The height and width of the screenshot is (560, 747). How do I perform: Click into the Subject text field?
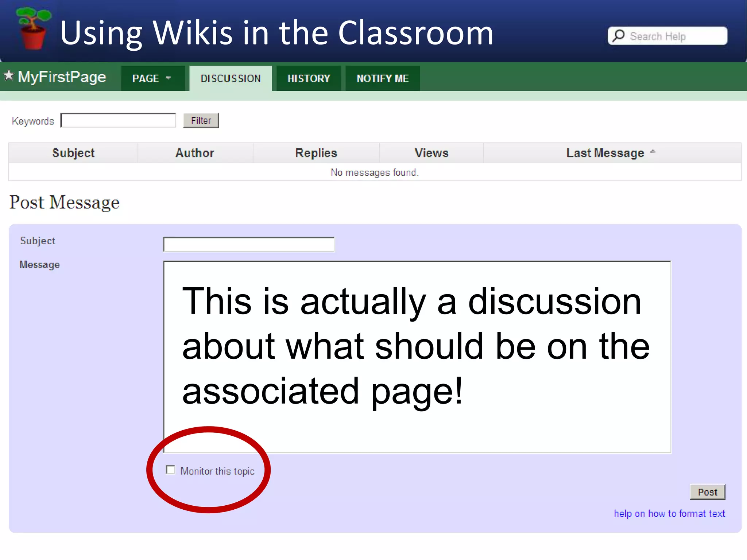pos(248,244)
